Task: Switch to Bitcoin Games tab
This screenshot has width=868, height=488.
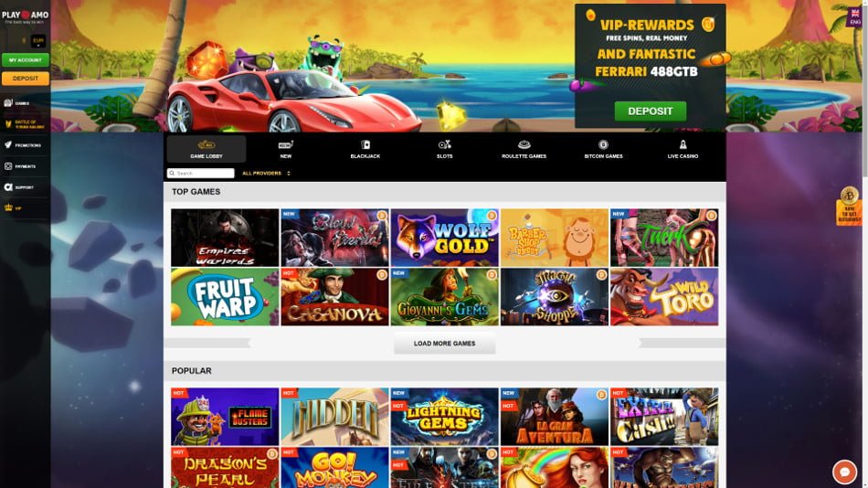Action: pyautogui.click(x=603, y=149)
